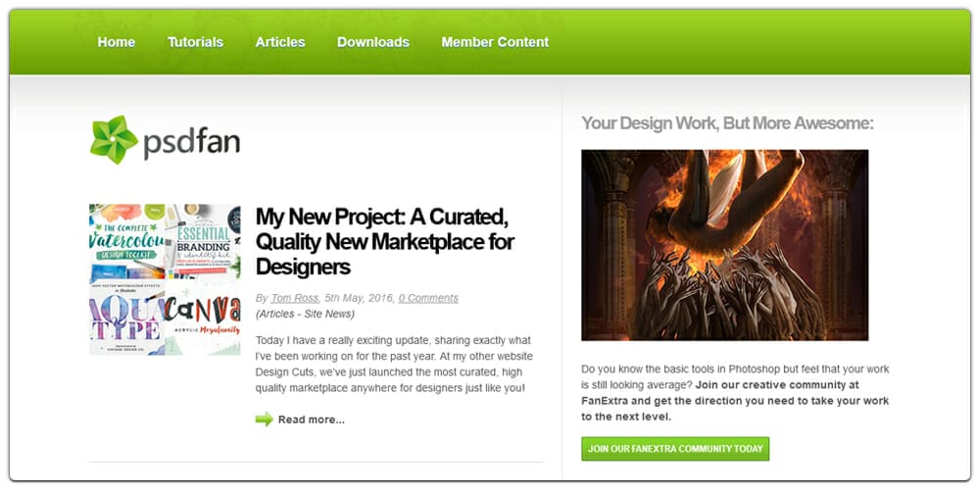Screen dimensions: 980x490
Task: Click the Your Design Work sidebar heading
Action: (x=727, y=123)
